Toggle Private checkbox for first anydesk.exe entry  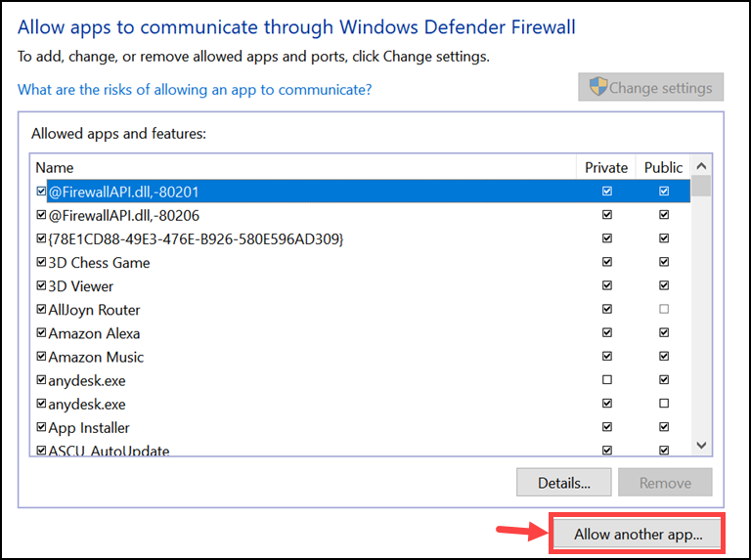[x=607, y=380]
